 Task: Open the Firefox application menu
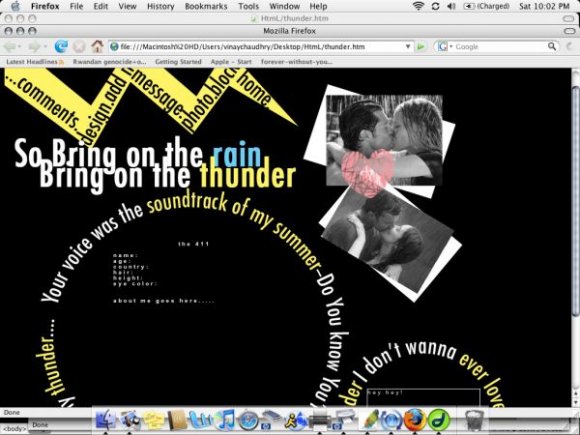point(45,6)
